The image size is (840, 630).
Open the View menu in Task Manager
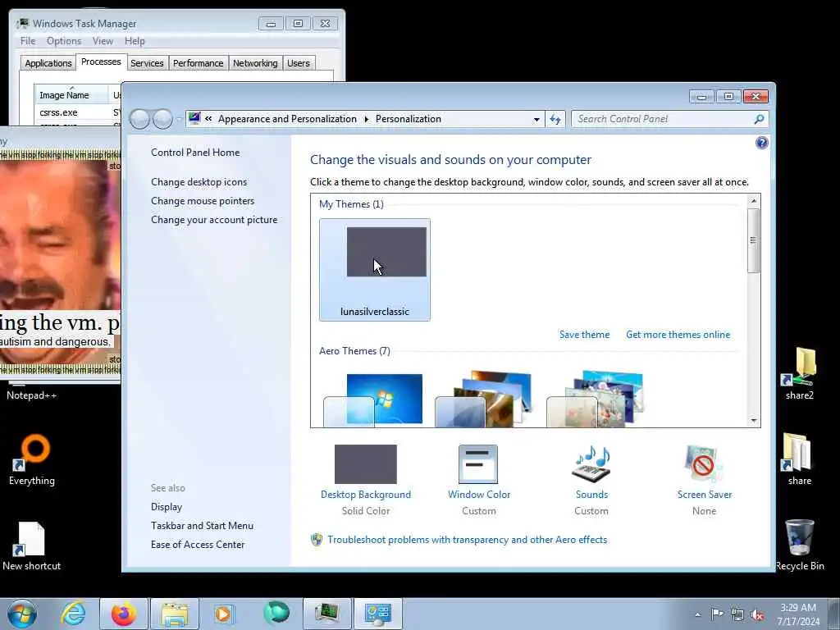[x=103, y=41]
